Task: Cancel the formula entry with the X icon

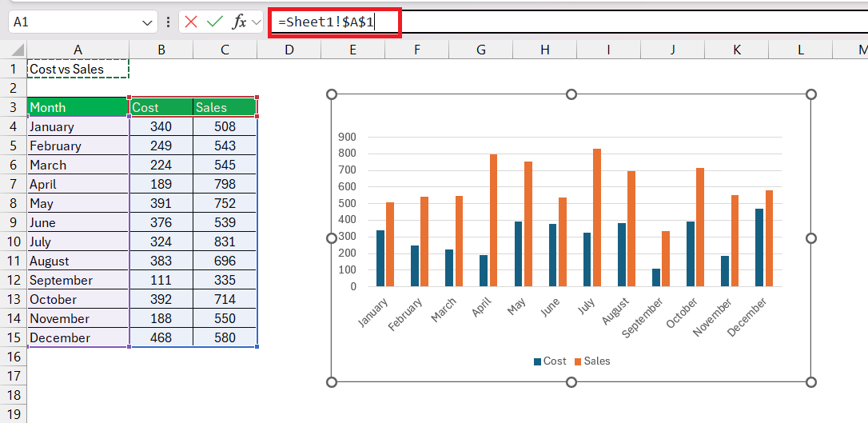Action: 191,22
